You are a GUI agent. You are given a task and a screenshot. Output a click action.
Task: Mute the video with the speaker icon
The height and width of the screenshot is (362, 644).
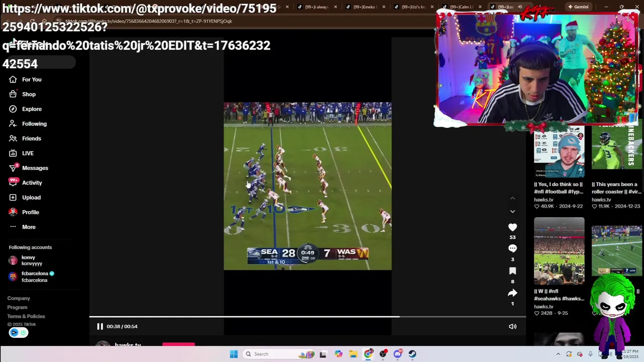tap(512, 326)
